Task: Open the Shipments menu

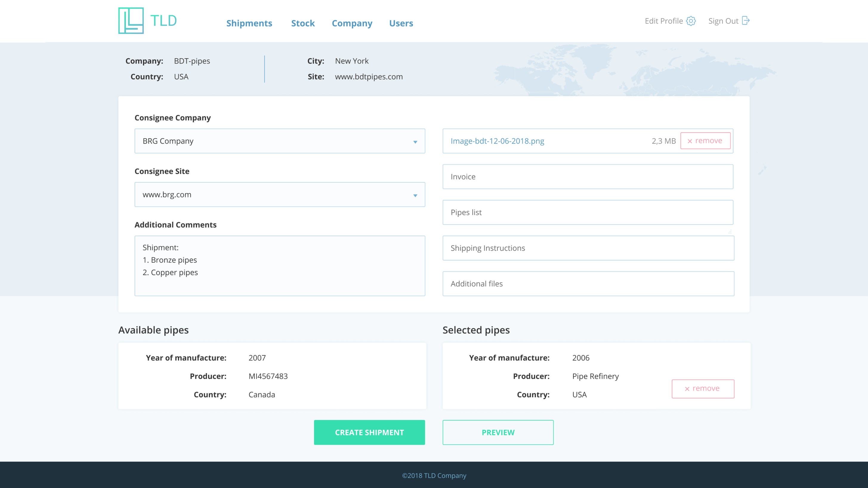Action: coord(249,23)
